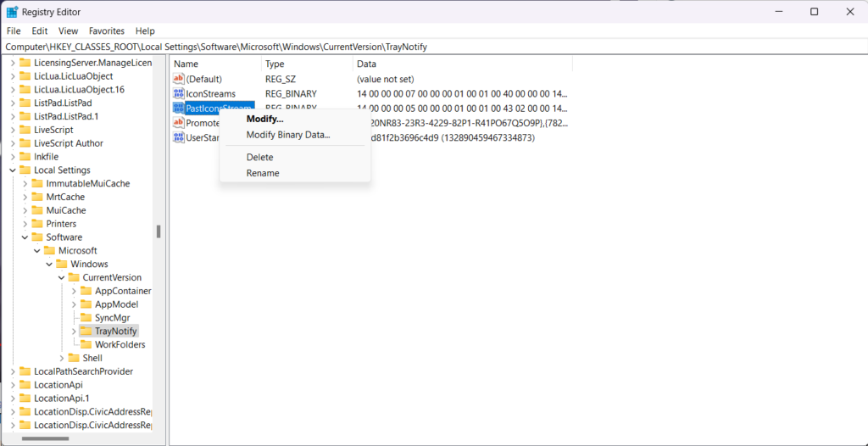
Task: Choose Modify Binary Data from context menu
Action: [x=287, y=135]
